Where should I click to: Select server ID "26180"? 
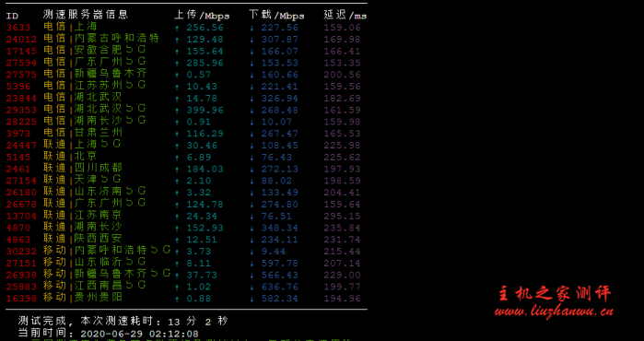click(21, 193)
